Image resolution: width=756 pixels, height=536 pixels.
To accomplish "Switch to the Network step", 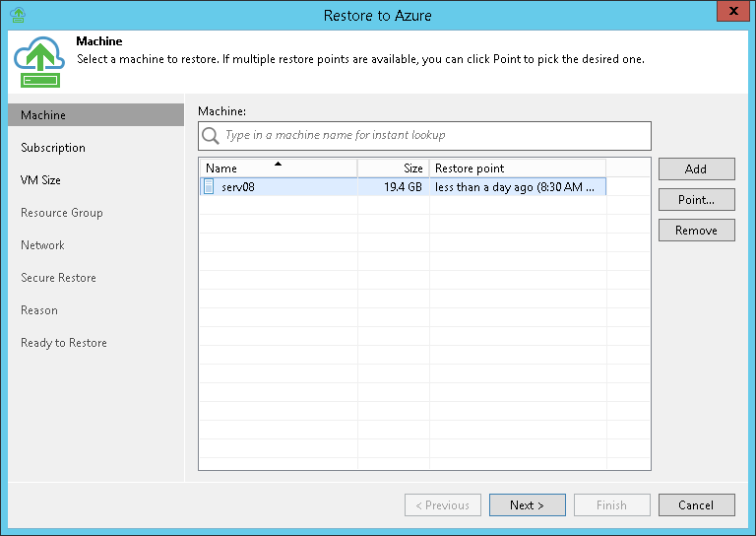I will pyautogui.click(x=42, y=245).
